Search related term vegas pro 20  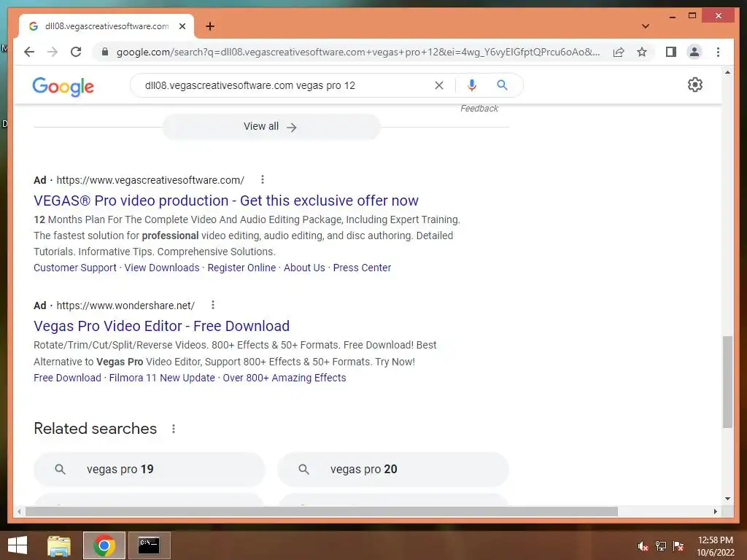pyautogui.click(x=393, y=469)
